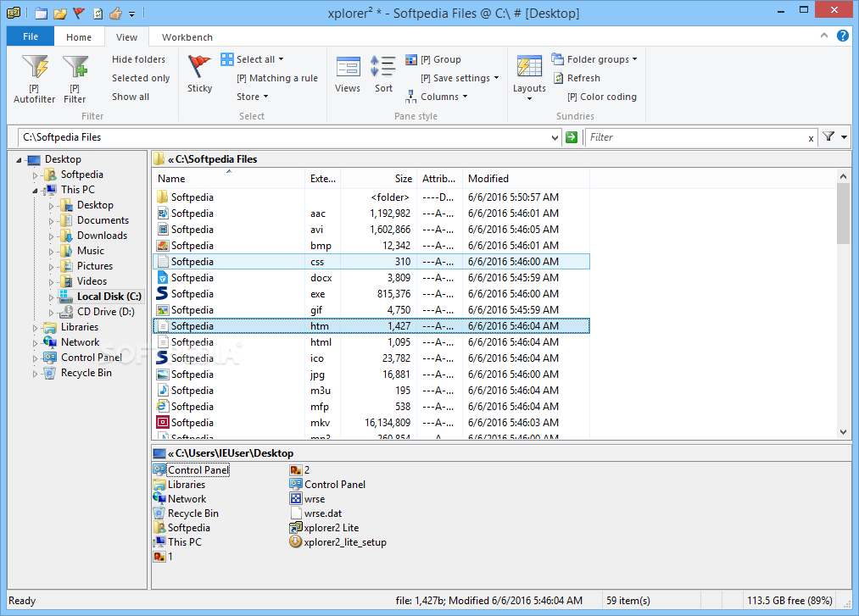Open the Columns dropdown arrow

click(x=465, y=97)
